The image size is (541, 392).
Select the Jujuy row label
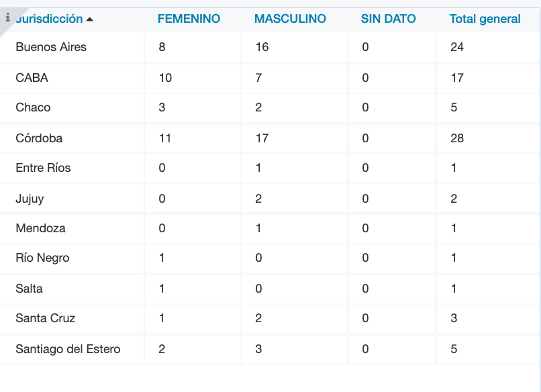[30, 199]
